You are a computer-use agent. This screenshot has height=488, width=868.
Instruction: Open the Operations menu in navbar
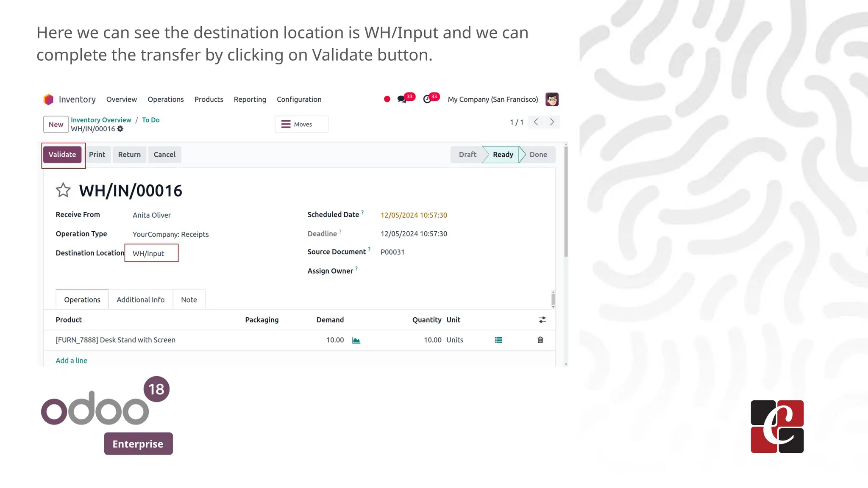click(x=166, y=99)
